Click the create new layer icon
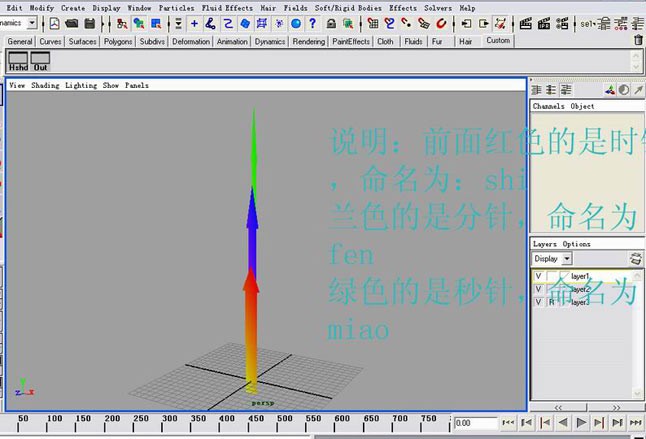Viewport: 646px width, 439px height. [x=636, y=259]
